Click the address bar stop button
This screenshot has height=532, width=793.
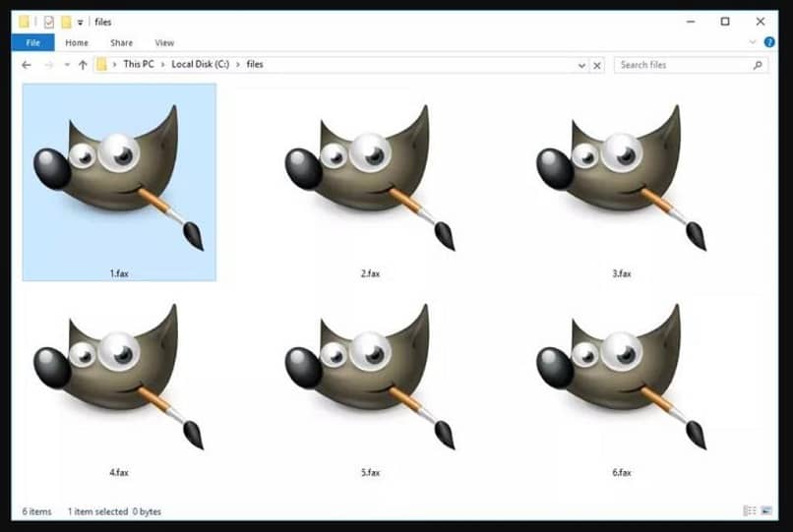597,65
